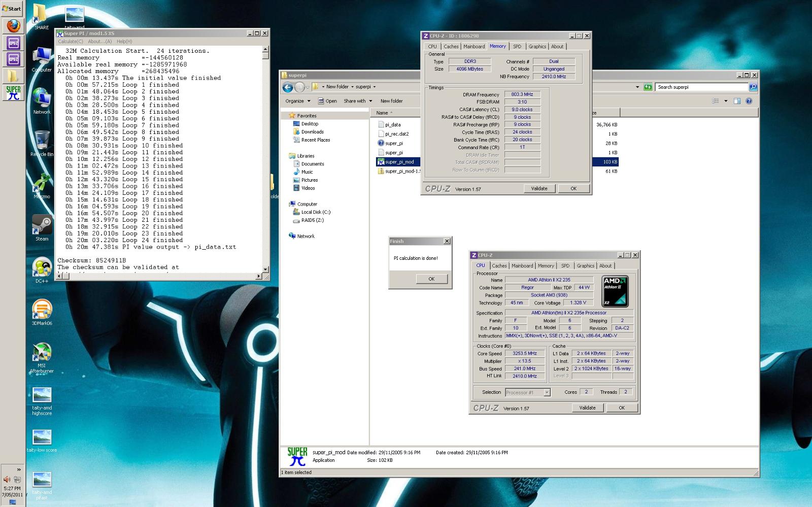Click OK in the Finish dialog

point(431,279)
